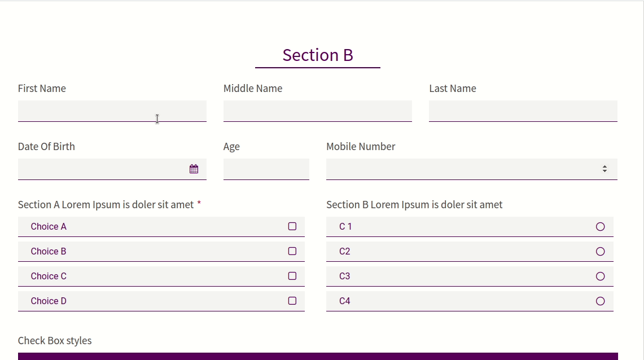Click the Choice A option label

click(x=49, y=227)
